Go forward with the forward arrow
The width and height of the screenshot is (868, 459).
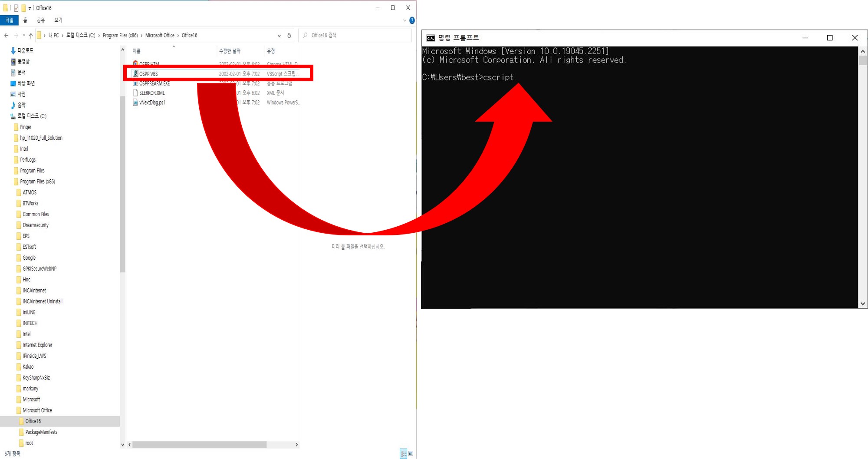[x=16, y=36]
